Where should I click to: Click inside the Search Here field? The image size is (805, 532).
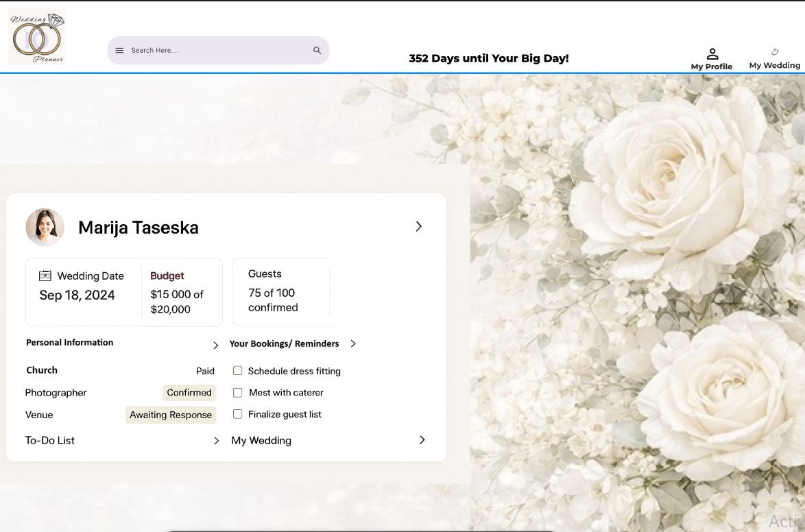click(213, 51)
